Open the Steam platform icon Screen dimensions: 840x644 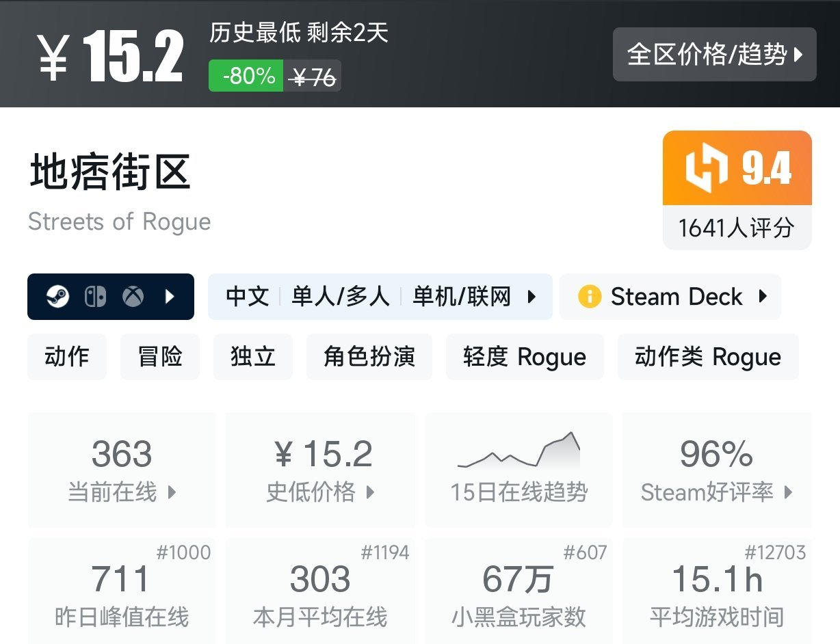click(x=57, y=297)
